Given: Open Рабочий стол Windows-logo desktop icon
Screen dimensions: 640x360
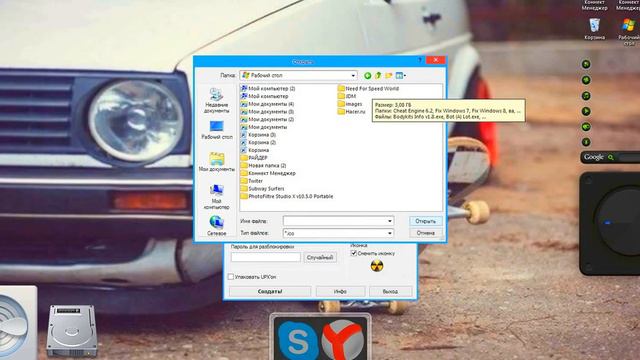Looking at the screenshot, I should [629, 30].
